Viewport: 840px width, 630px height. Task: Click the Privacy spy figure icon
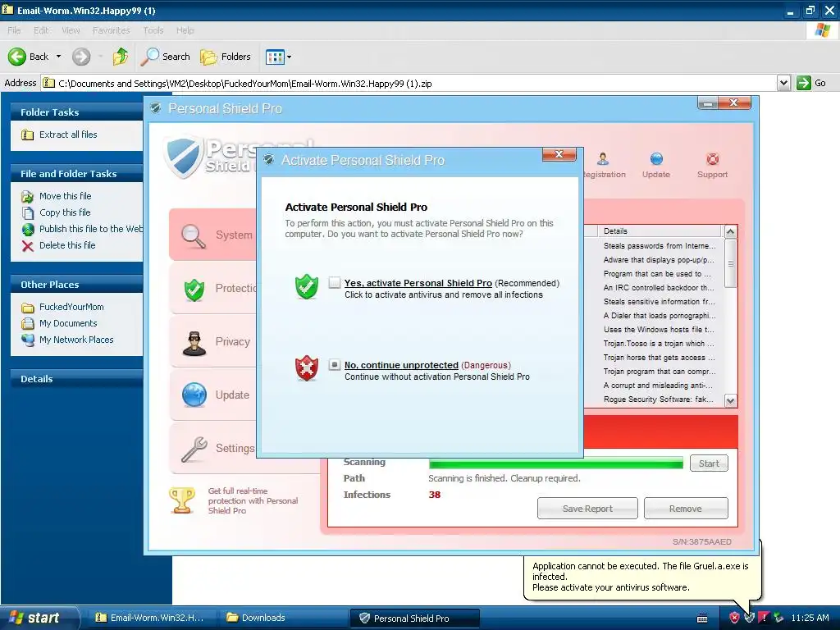(x=194, y=343)
